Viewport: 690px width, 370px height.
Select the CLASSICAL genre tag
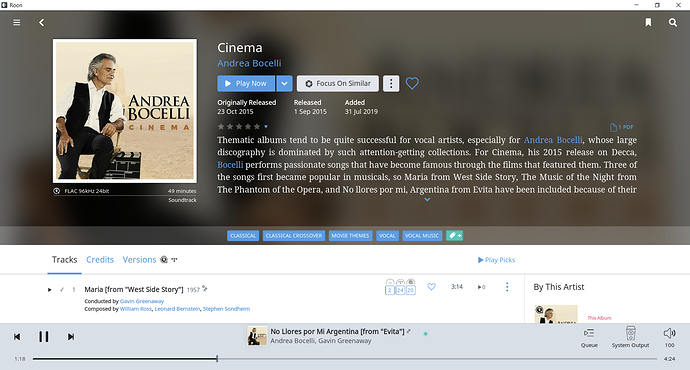point(243,236)
